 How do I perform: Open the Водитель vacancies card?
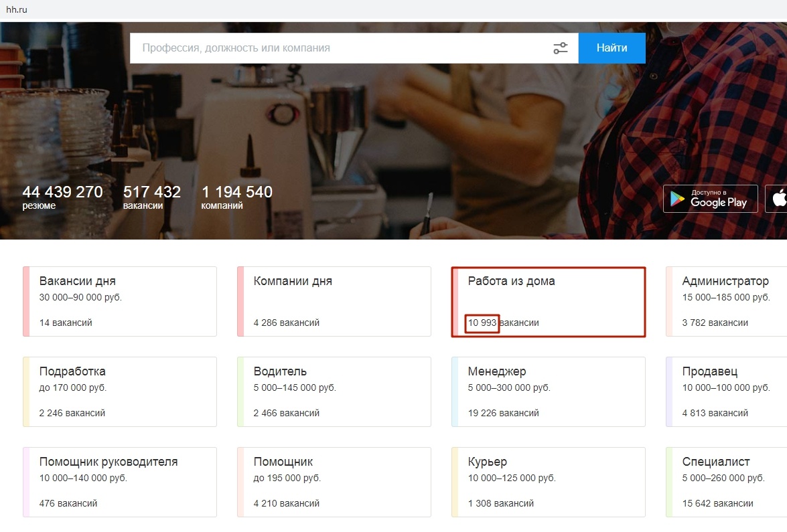(x=334, y=391)
